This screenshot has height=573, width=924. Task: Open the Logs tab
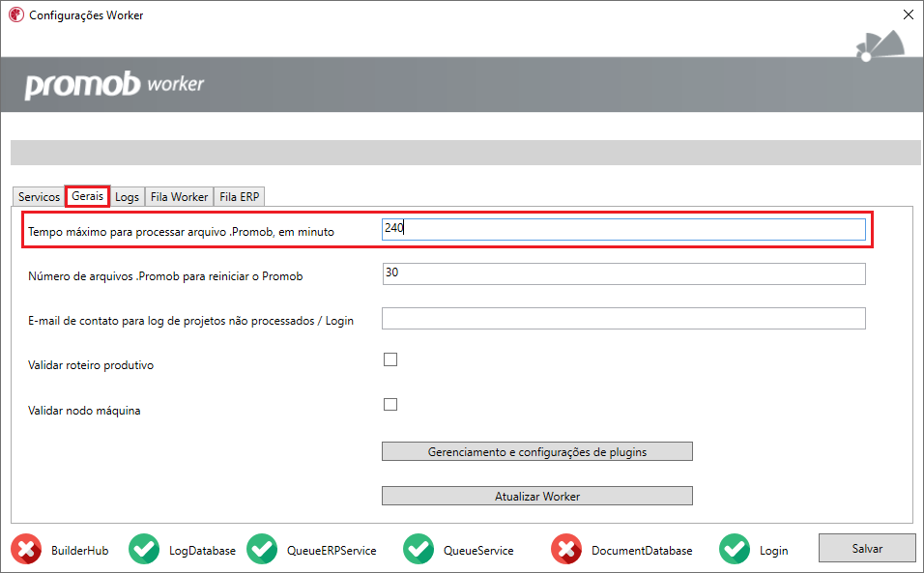(127, 197)
